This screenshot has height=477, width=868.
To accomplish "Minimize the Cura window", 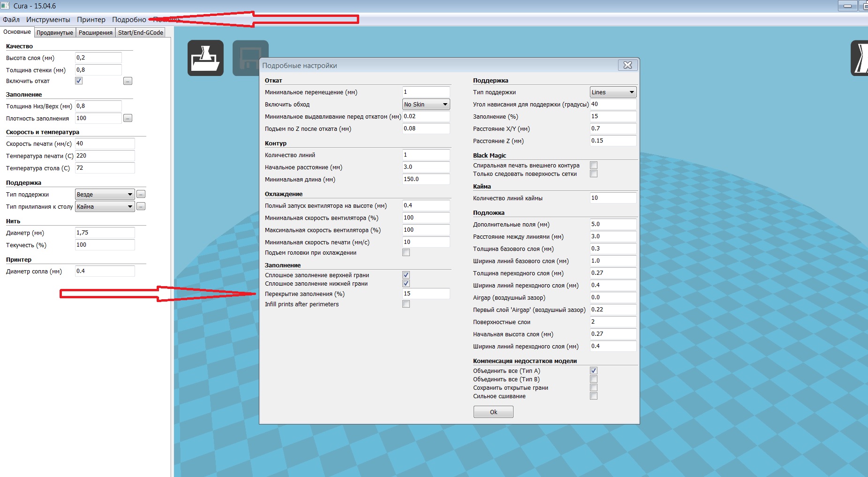I will pos(847,6).
